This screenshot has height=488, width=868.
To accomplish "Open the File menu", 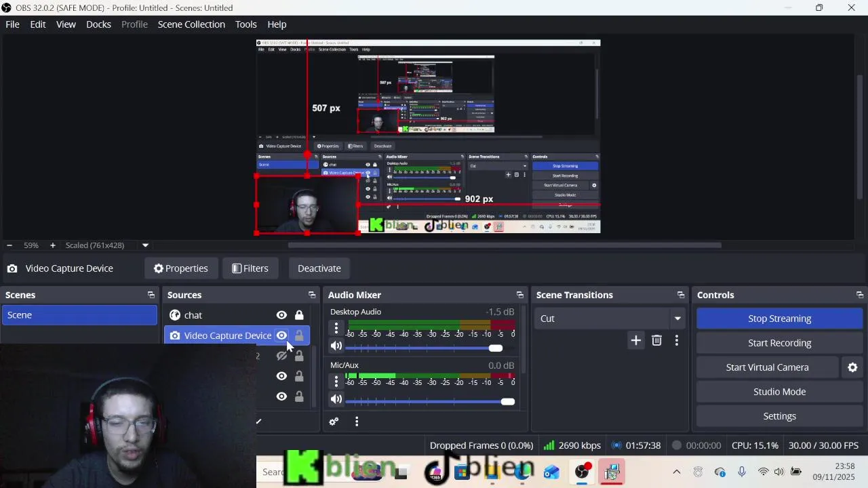I will 12,24.
